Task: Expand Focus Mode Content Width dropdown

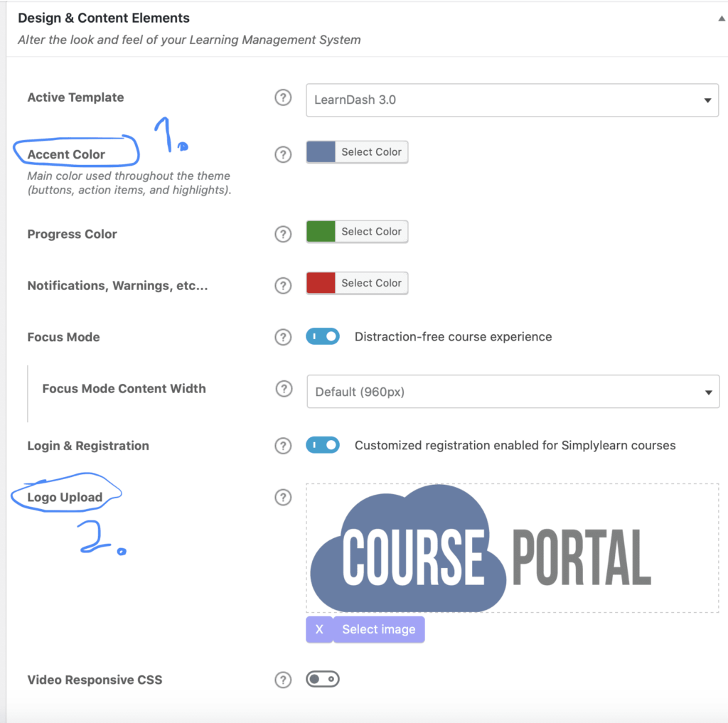Action: point(512,392)
